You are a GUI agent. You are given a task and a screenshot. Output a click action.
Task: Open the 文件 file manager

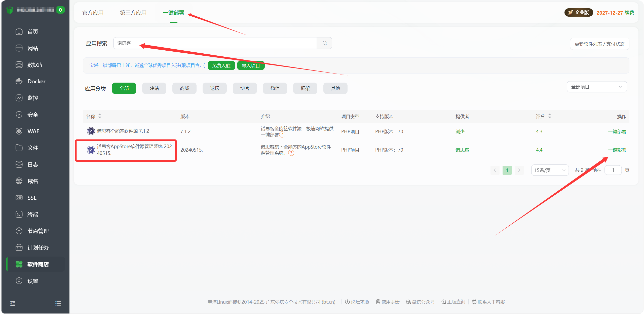(x=32, y=148)
